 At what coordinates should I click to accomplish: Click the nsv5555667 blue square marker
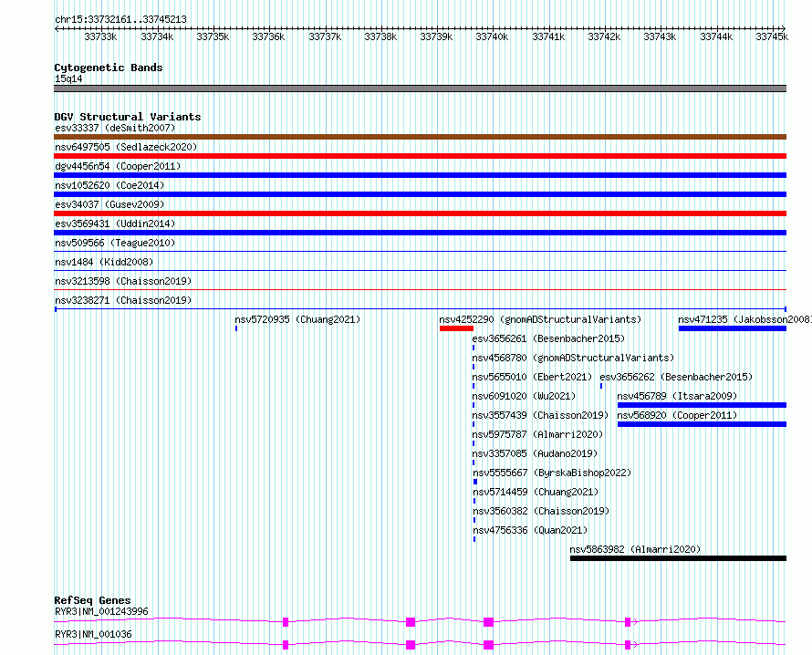tap(475, 482)
